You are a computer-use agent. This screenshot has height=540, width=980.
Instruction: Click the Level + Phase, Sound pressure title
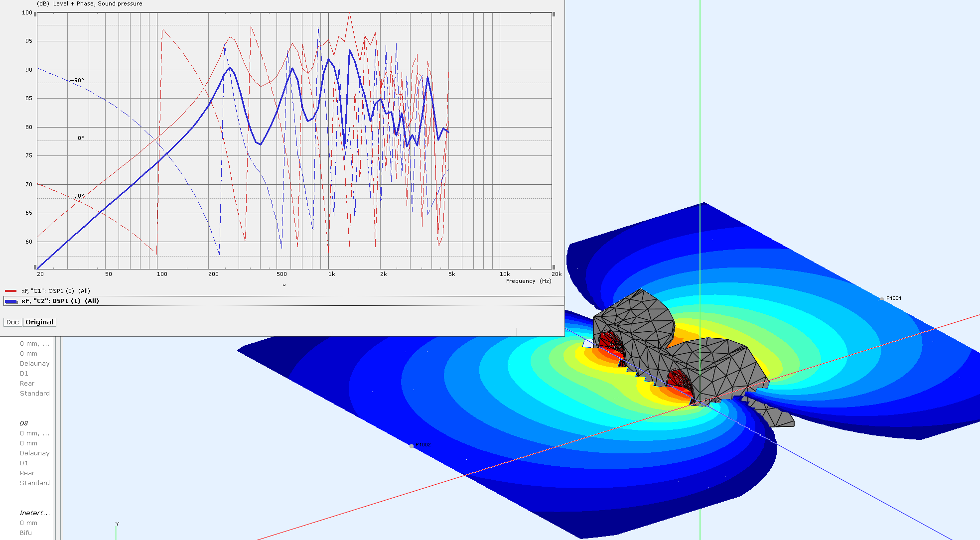(98, 3)
